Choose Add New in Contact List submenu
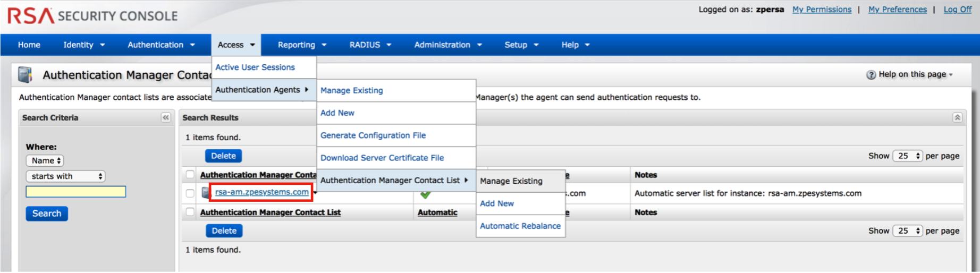This screenshot has width=980, height=273. [520, 203]
